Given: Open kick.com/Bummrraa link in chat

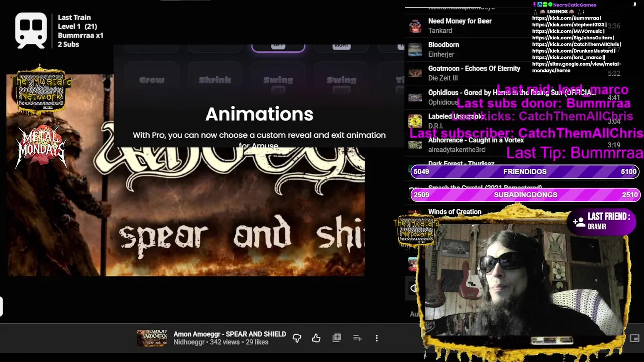Looking at the screenshot, I should click(566, 18).
